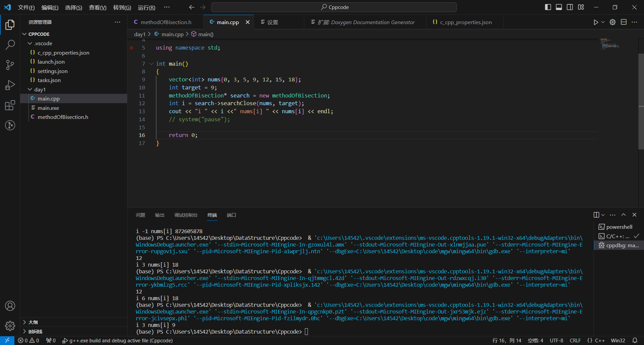644x345 pixels.
Task: Open the Extensions view
Action: [10, 105]
